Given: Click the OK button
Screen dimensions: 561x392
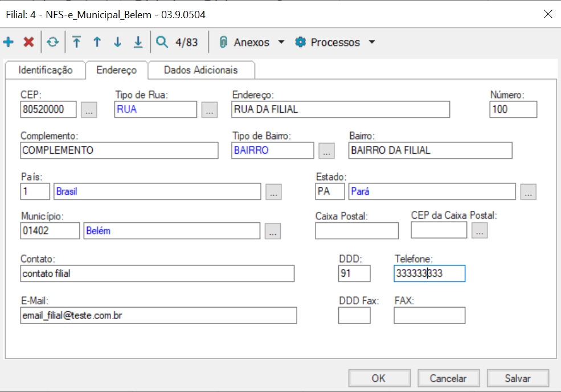Looking at the screenshot, I should 379,378.
